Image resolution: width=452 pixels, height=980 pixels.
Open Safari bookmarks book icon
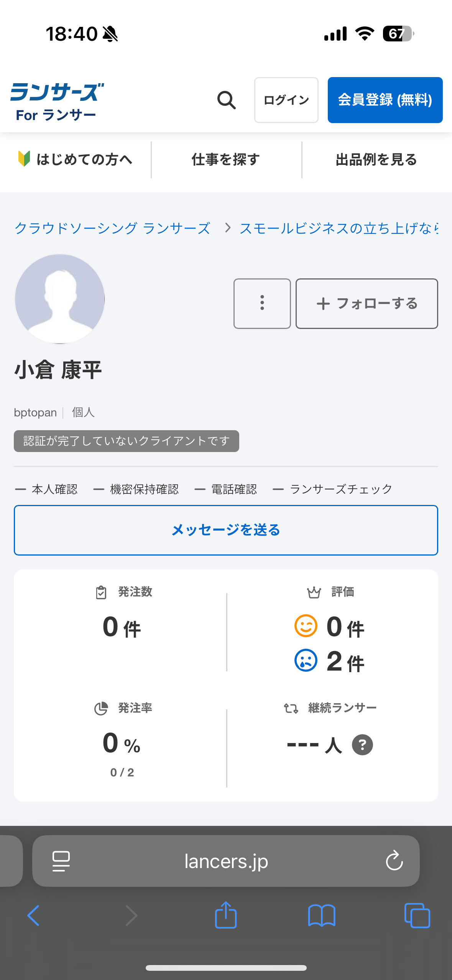coord(322,916)
